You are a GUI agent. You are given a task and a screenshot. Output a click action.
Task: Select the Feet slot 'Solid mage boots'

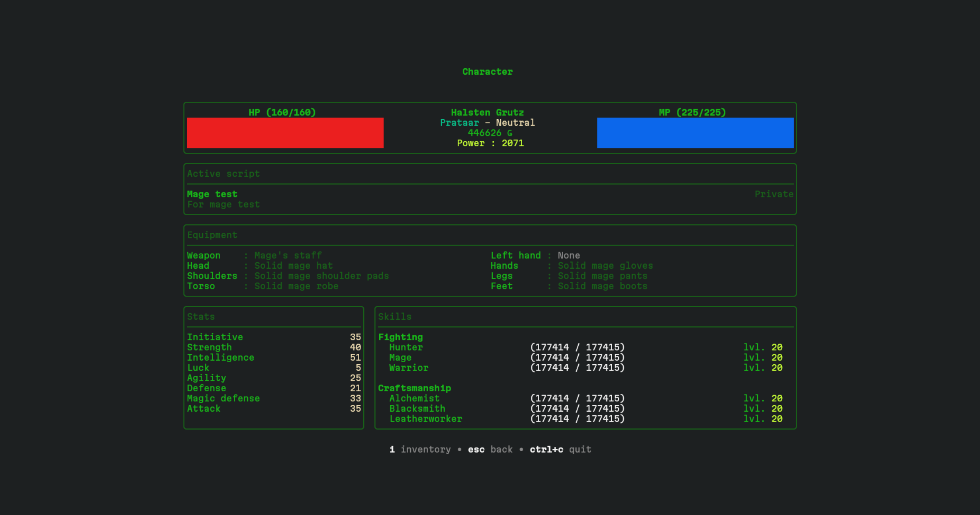[602, 286]
